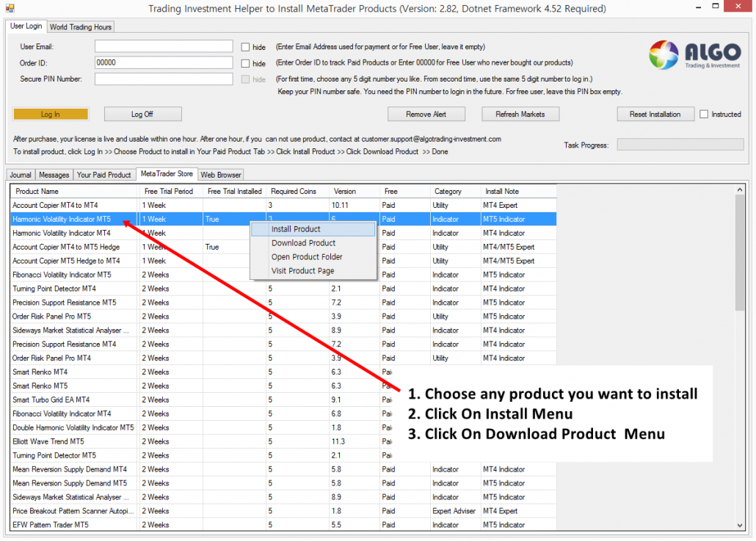Switch to the World Trading Hours tab
The height and width of the screenshot is (542, 756).
(81, 27)
